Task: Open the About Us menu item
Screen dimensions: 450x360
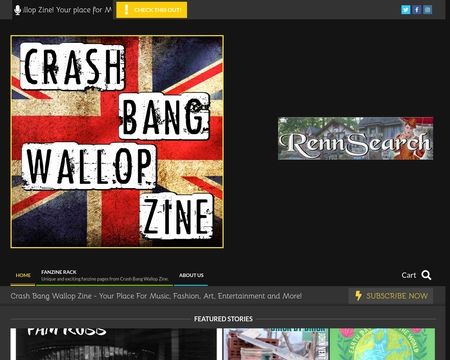Action: (x=191, y=275)
